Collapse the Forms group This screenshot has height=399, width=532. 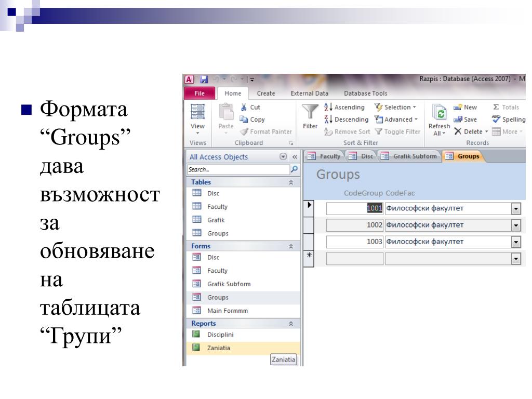tap(291, 246)
